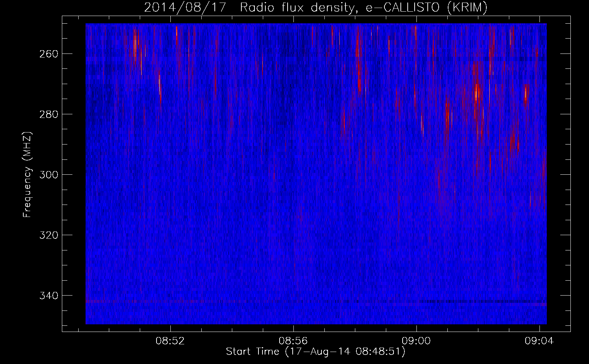Click the 260 frequency tick label

pos(48,54)
